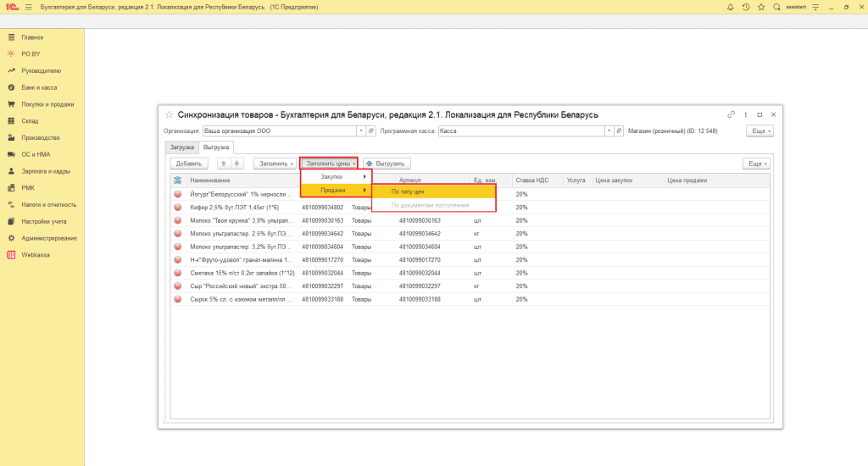This screenshot has height=466, width=868.
Task: Open the РМК section icon
Action: pyautogui.click(x=11, y=187)
